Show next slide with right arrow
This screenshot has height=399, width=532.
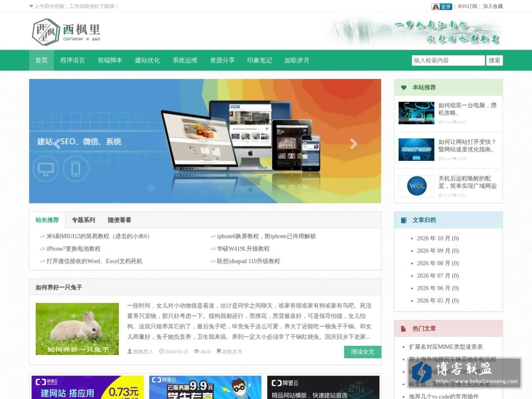tap(353, 144)
